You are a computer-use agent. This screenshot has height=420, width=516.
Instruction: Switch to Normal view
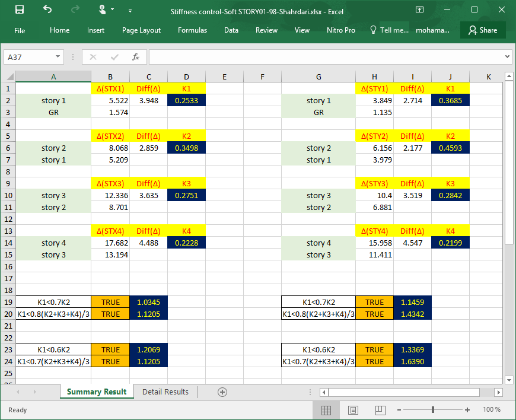326,410
